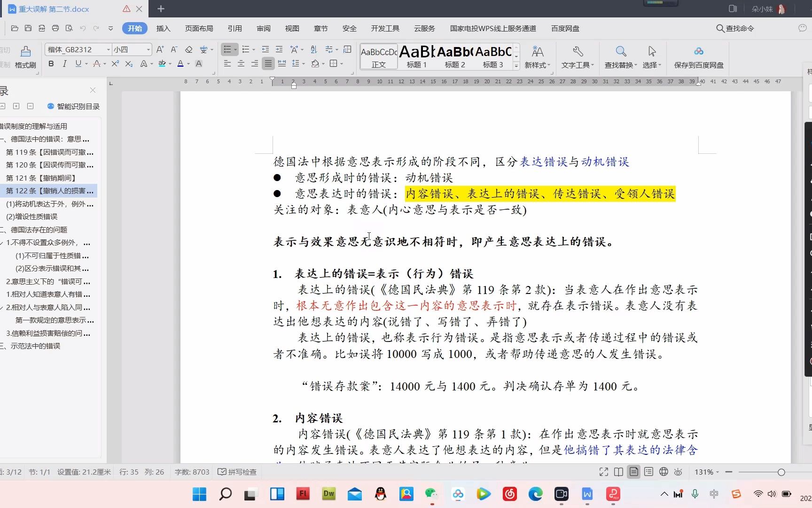Image resolution: width=812 pixels, height=508 pixels.
Task: Open a new document tab with plus
Action: 161,8
